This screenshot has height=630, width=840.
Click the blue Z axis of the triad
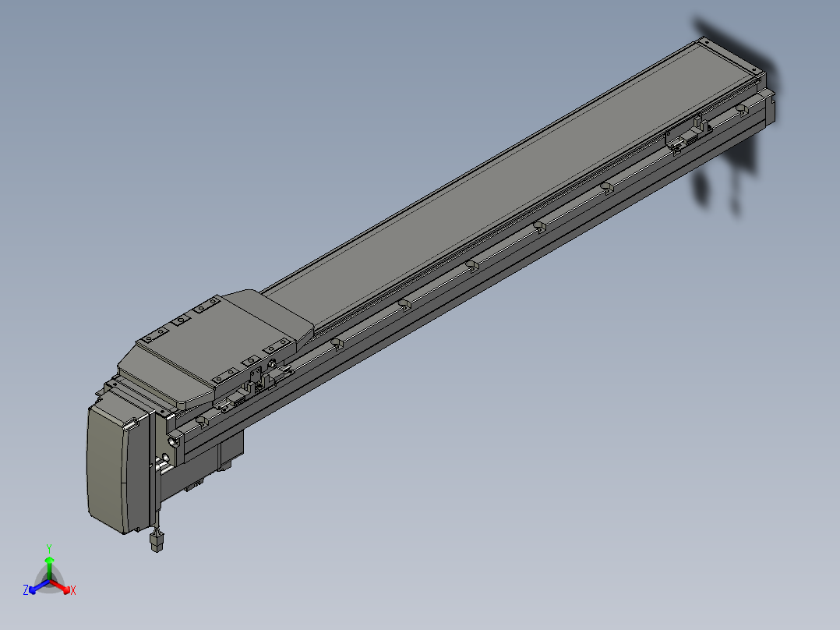click(x=37, y=586)
